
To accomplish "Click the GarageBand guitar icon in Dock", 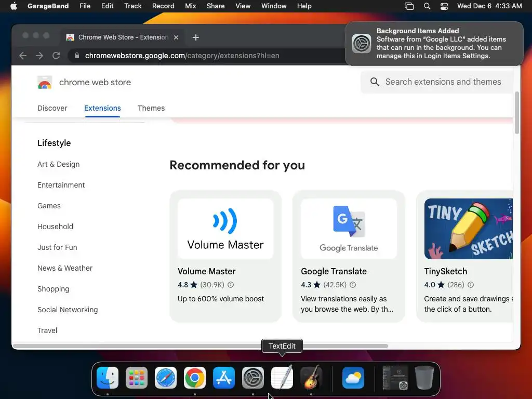I will coord(311,378).
